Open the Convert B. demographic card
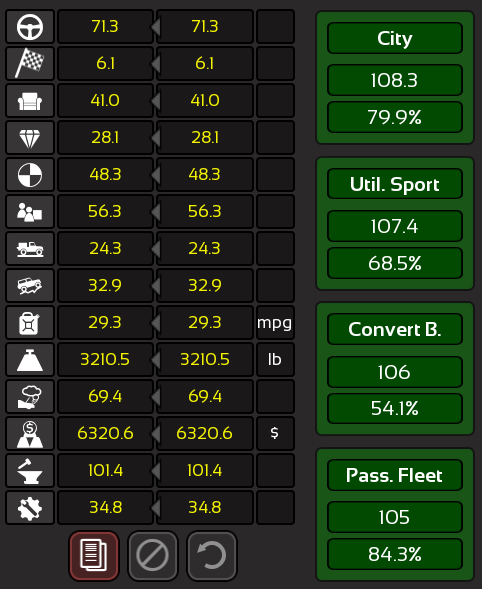 click(395, 369)
